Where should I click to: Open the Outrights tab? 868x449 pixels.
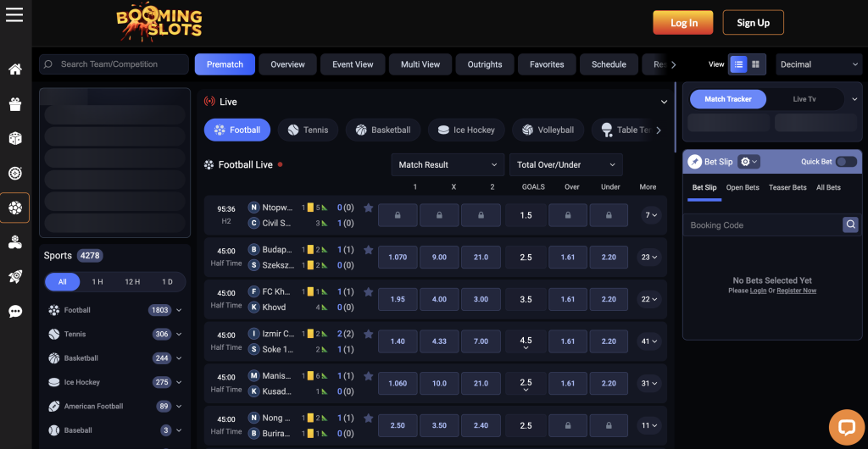pos(484,64)
